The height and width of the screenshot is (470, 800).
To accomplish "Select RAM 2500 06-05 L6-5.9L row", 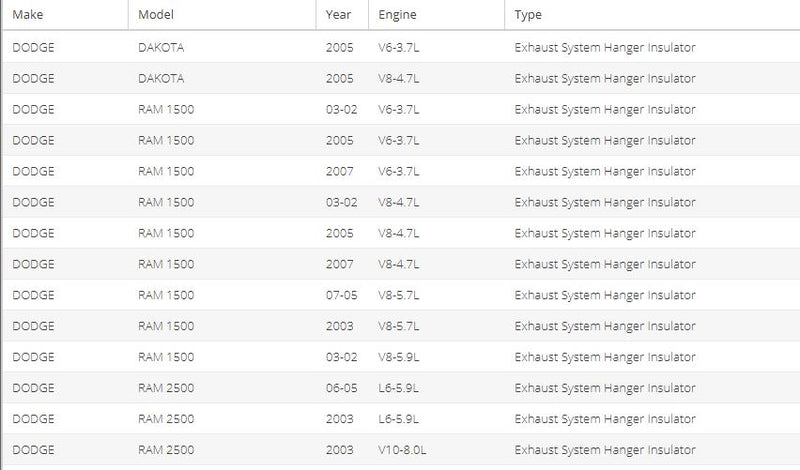I will pyautogui.click(x=401, y=388).
